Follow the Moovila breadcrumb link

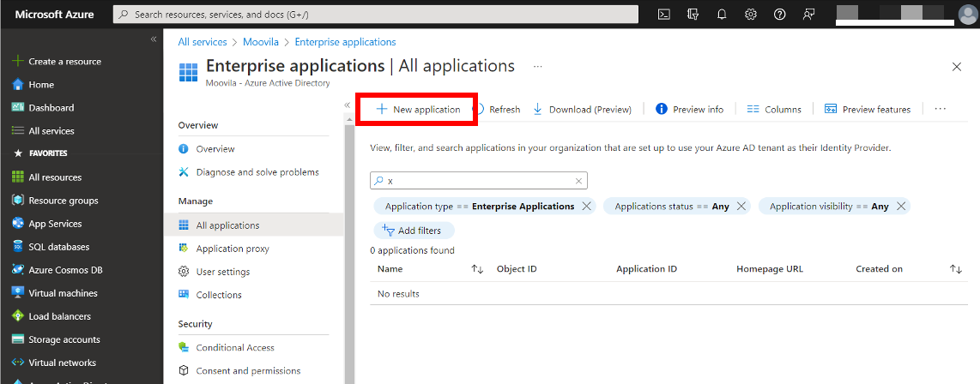tap(261, 42)
